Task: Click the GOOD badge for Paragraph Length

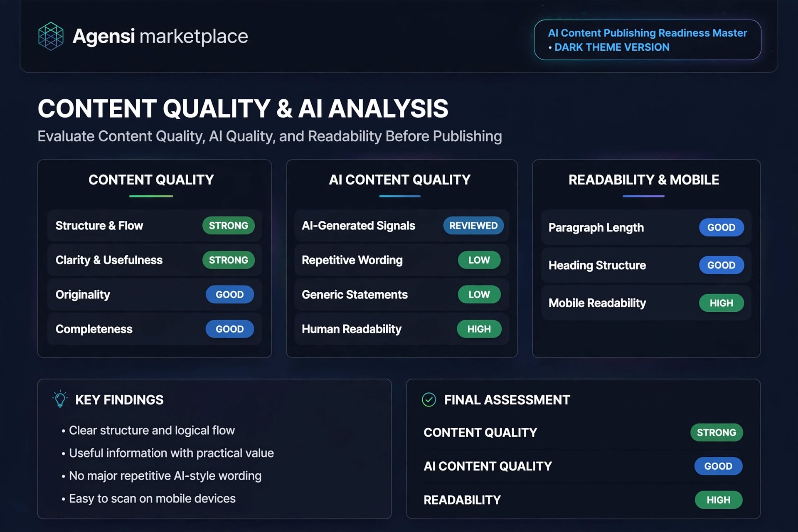Action: tap(722, 227)
